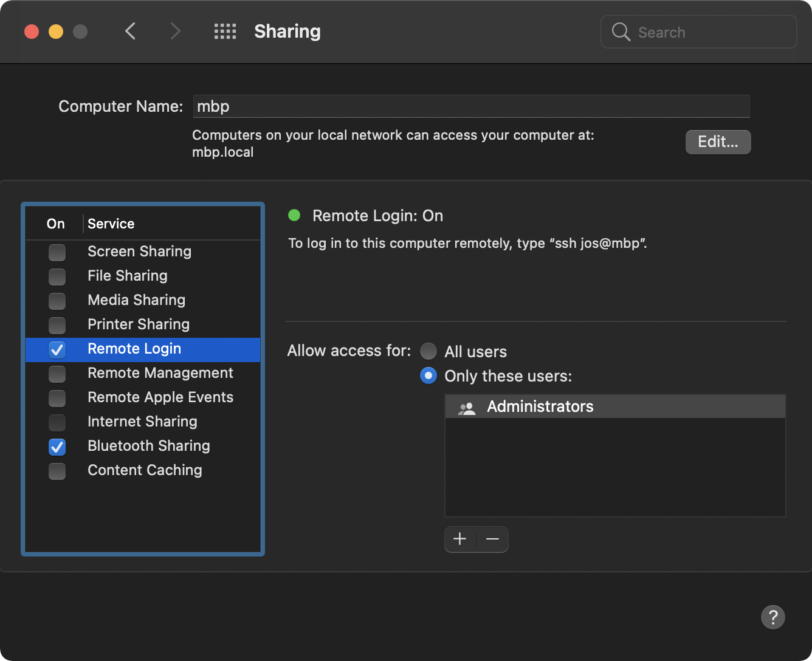This screenshot has width=812, height=661.
Task: Enable the Media Sharing checkbox
Action: click(x=57, y=301)
